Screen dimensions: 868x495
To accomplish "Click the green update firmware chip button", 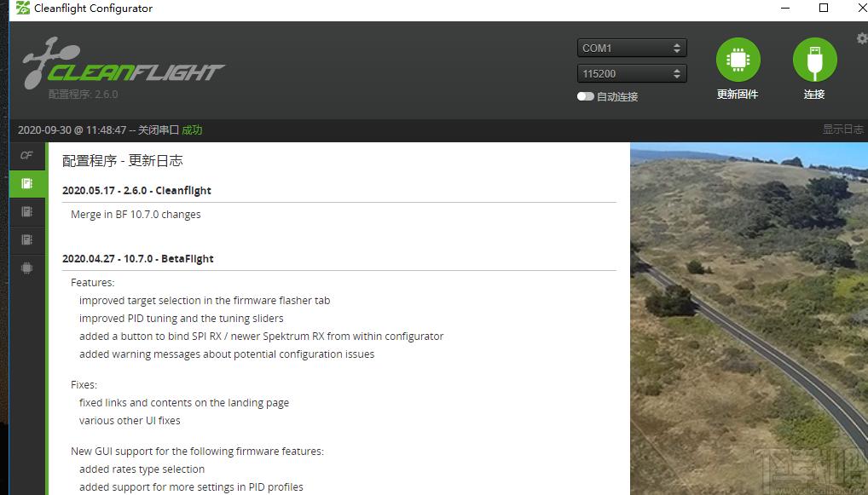I will pos(738,60).
